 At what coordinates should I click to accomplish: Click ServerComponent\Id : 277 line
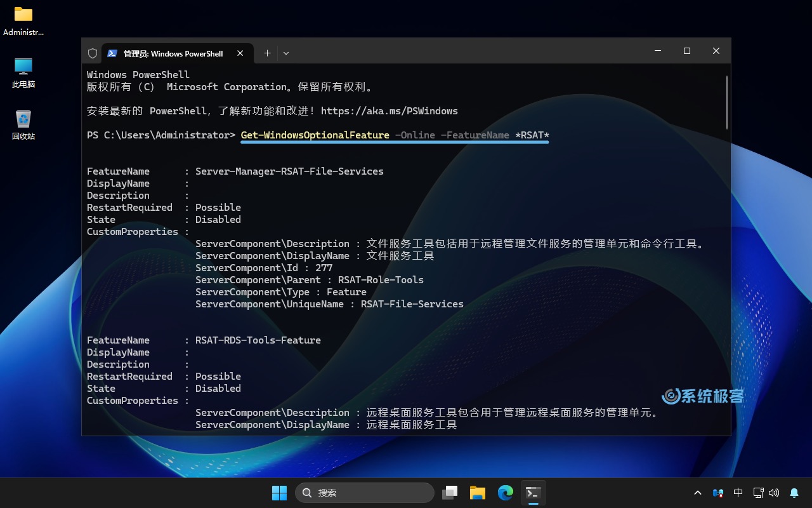pos(264,268)
